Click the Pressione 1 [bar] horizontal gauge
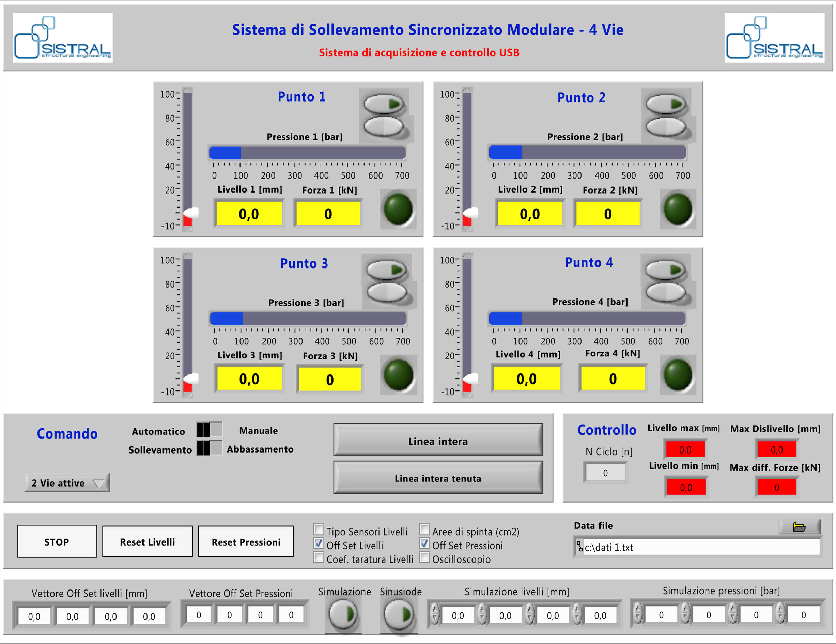The height and width of the screenshot is (644, 836). 307,153
